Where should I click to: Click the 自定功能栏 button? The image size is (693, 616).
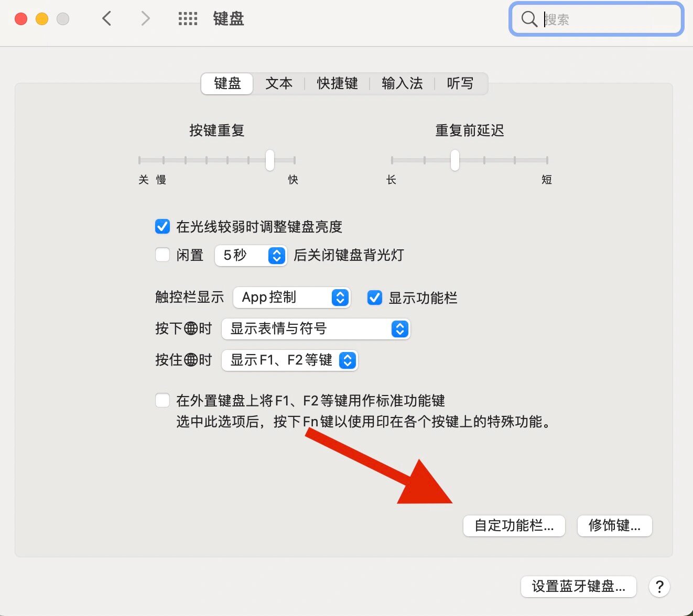[514, 526]
